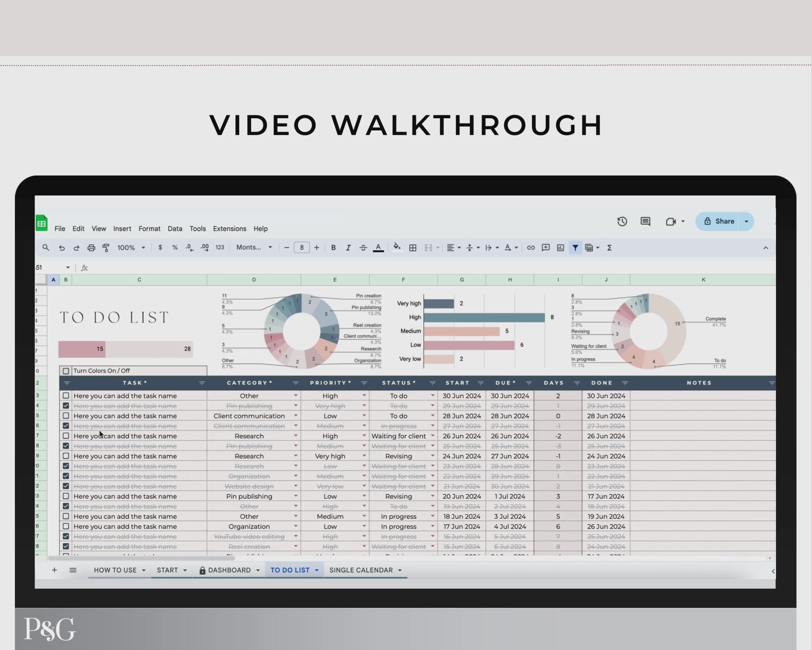Viewport: 812px width, 650px height.
Task: Format as currency with dollar icon
Action: pos(160,248)
